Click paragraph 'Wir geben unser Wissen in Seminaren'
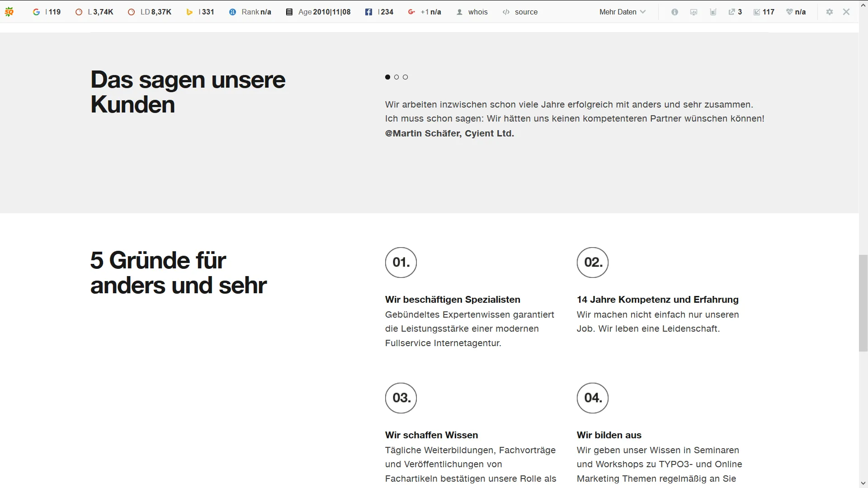The image size is (868, 488). point(660,465)
